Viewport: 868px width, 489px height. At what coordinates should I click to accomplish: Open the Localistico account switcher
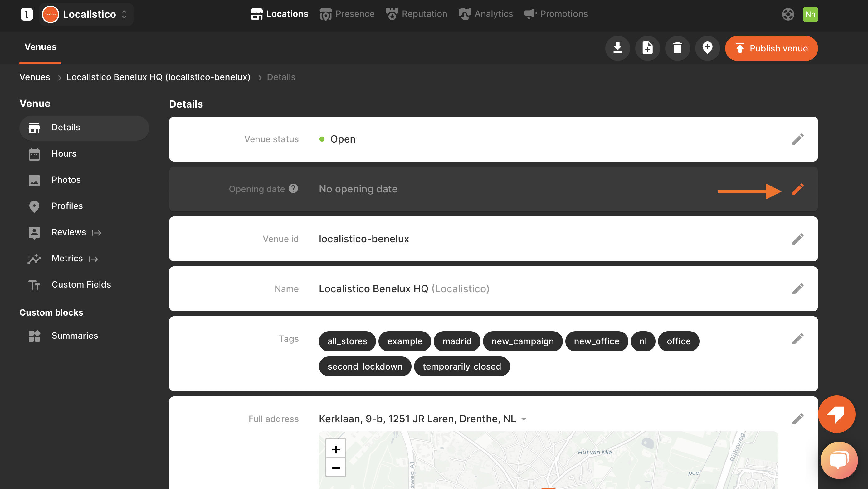coord(86,14)
